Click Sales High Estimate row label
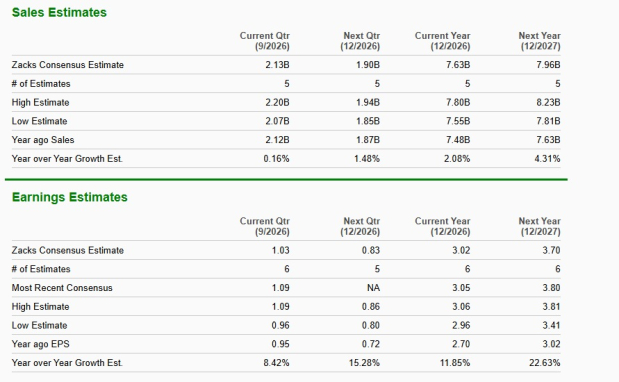 click(x=40, y=103)
